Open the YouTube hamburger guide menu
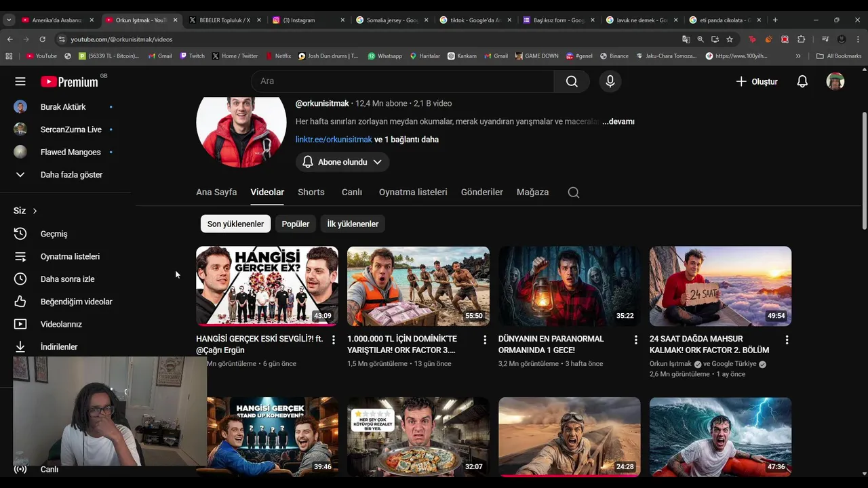 (20, 81)
